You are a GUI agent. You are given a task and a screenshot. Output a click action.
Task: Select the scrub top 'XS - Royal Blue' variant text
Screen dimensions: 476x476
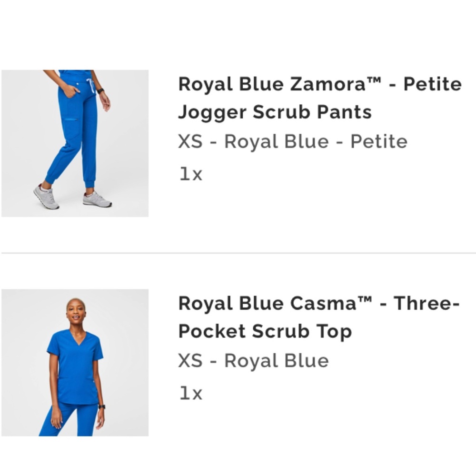click(253, 360)
